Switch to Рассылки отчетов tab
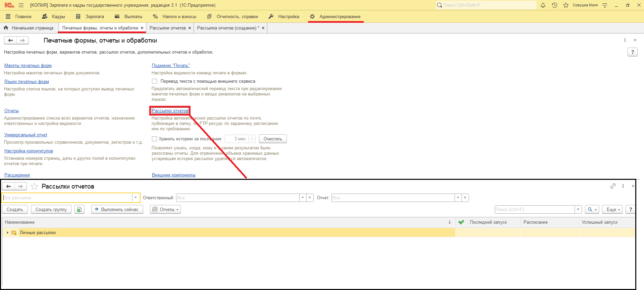 point(167,28)
